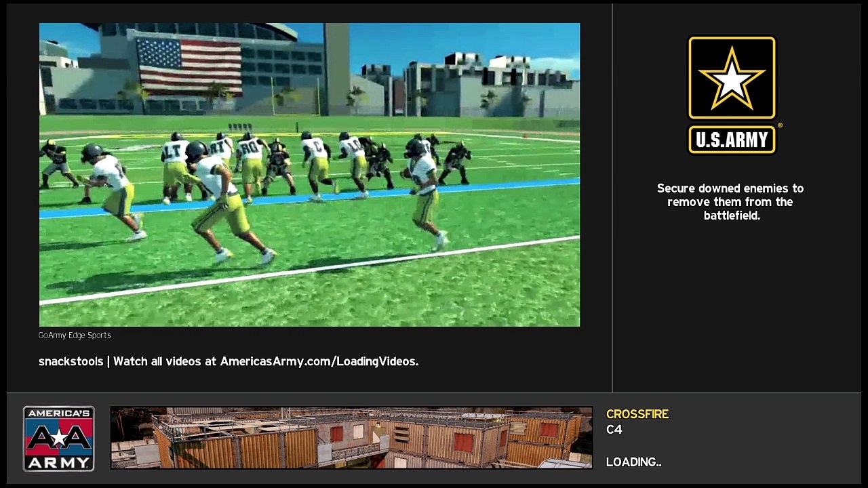868x488 pixels.
Task: Click the America's Army AA logo
Action: 59,439
